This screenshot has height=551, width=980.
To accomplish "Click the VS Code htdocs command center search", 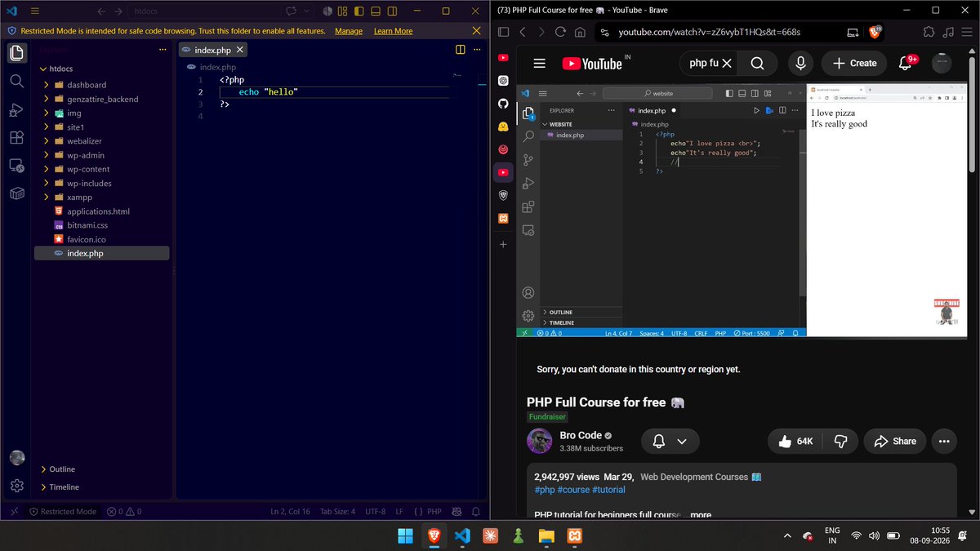I will point(203,11).
